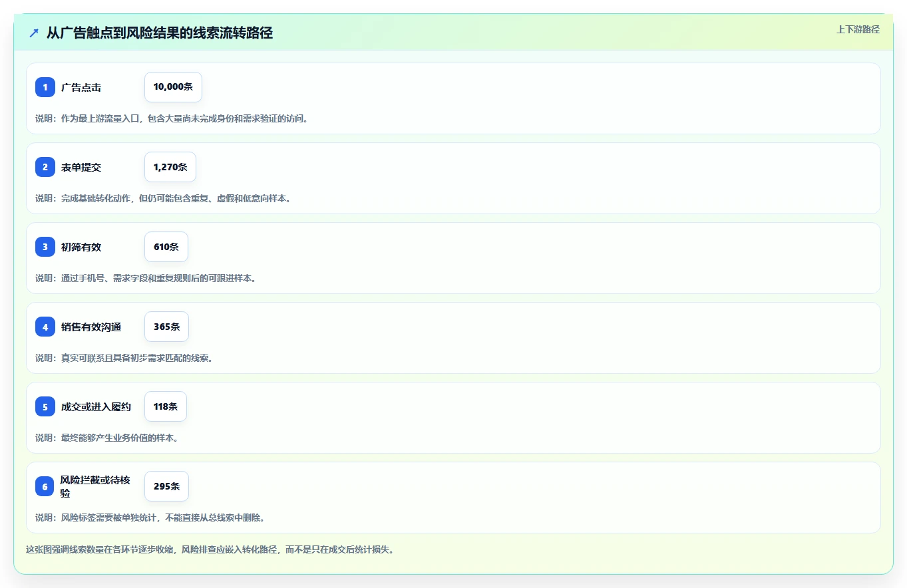This screenshot has width=907, height=588.
Task: Click the 10,000条 count chip
Action: point(173,87)
